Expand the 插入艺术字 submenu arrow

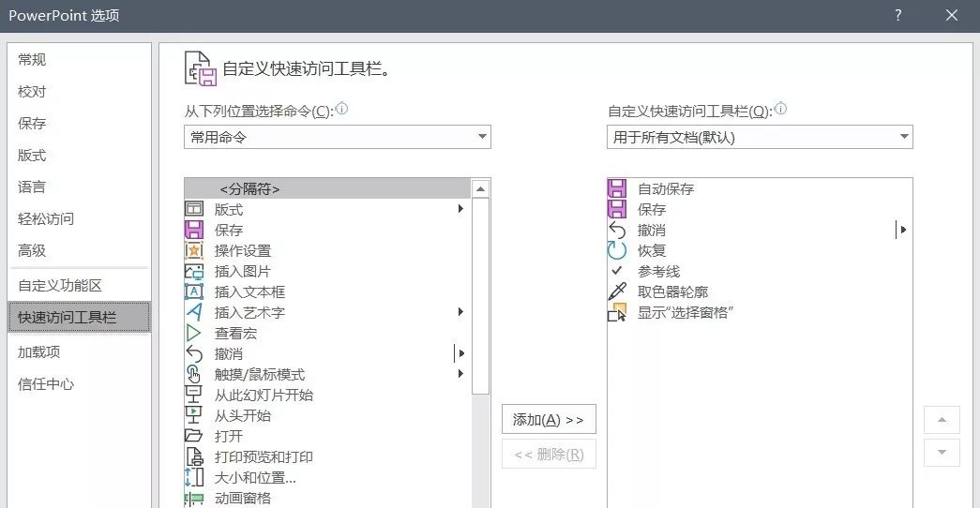(460, 312)
